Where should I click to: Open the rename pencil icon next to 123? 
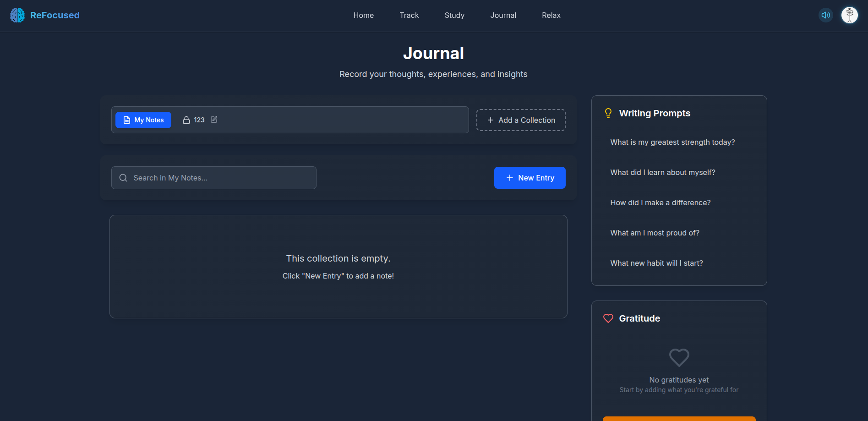[x=214, y=120]
